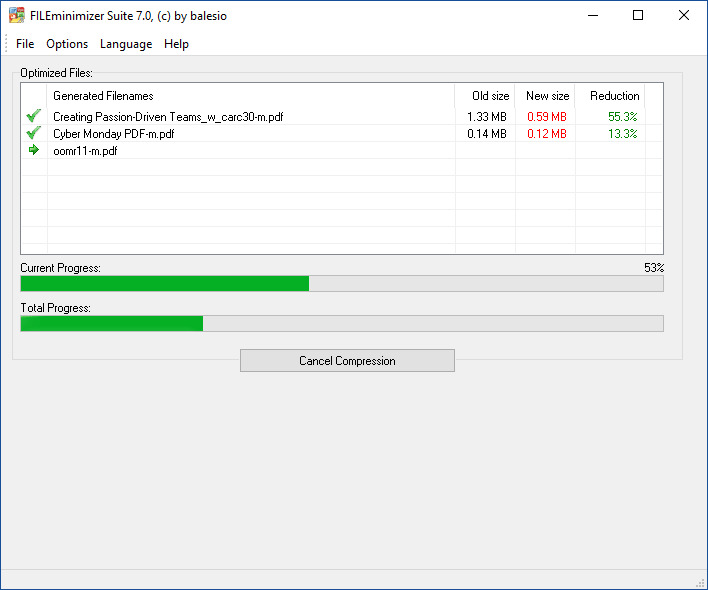Viewport: 708px width, 590px height.
Task: Select the oomr11-m.pdf filename
Action: [x=85, y=151]
